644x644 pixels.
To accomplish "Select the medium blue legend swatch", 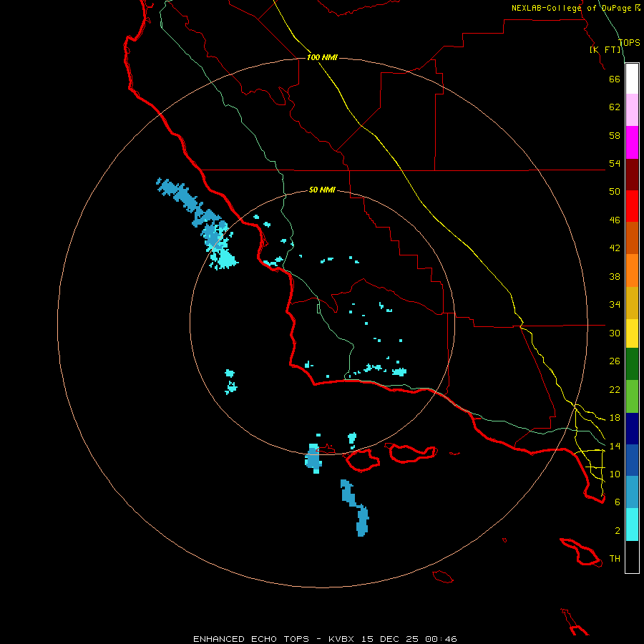I will point(632,460).
